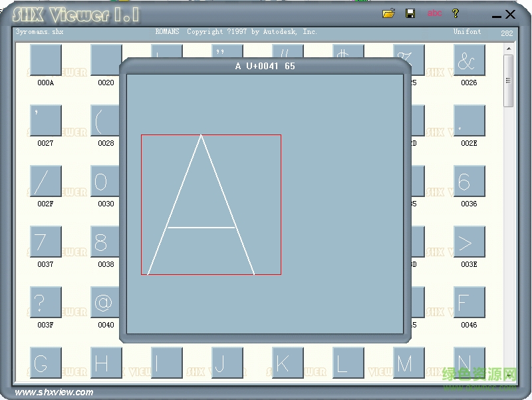This screenshot has width=532, height=400.
Task: Choose the question mark glyph tile 003F
Action: coord(46,303)
